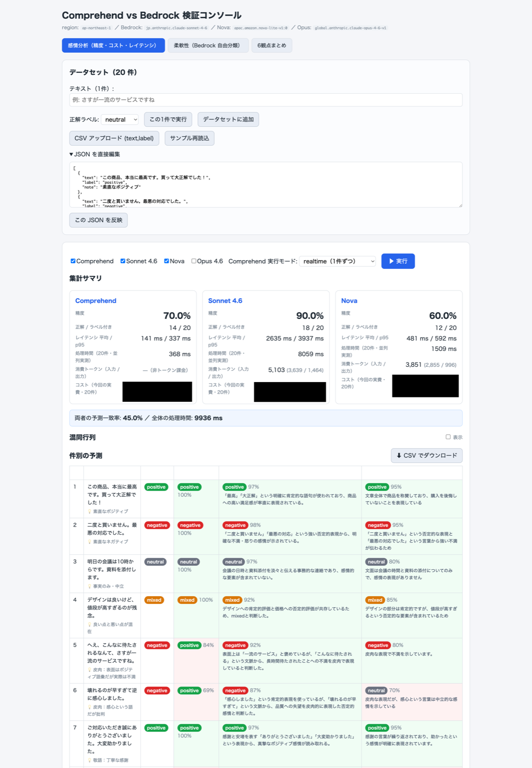
Task: Click row 1 positive 95% Nova badge
Action: tap(378, 487)
